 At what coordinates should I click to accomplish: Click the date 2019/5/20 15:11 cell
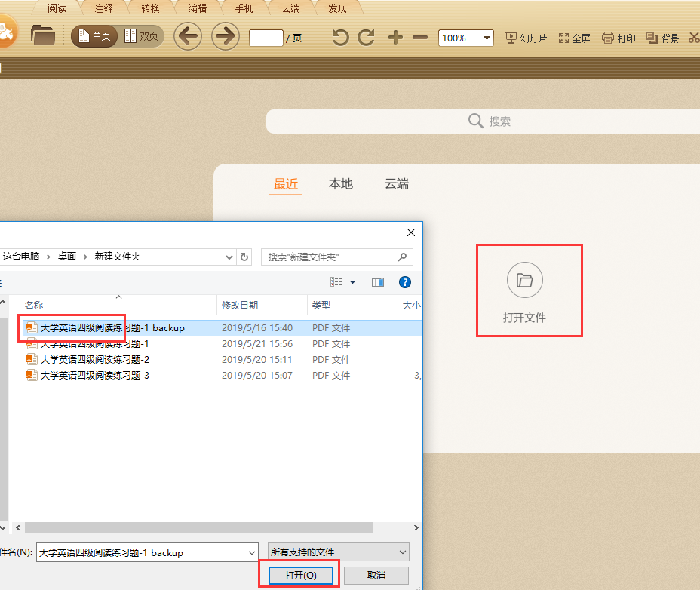pos(257,360)
